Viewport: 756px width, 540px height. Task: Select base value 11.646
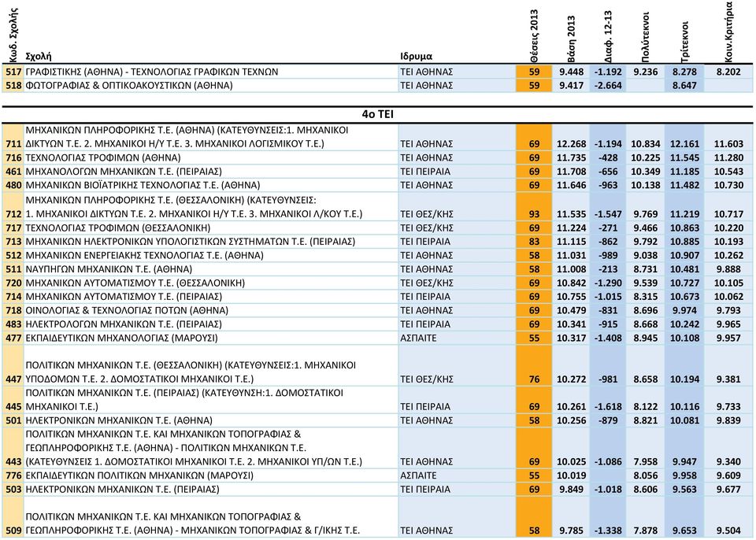tap(572, 185)
